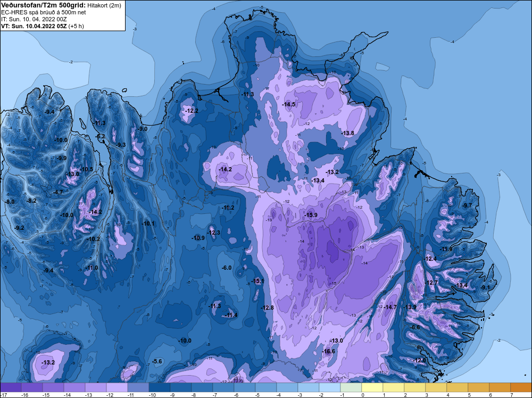Click the -4.7 temperature value
Viewport: 532px width, 398px height.
pyautogui.click(x=58, y=192)
